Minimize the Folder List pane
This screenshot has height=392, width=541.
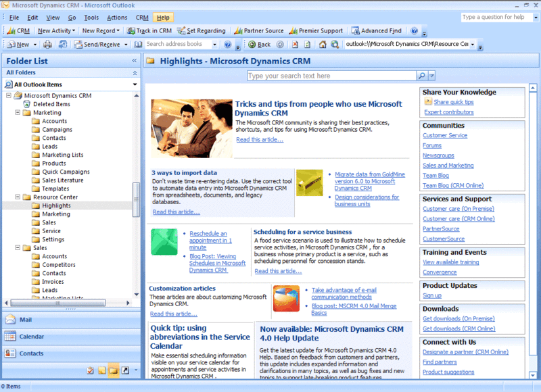134,61
